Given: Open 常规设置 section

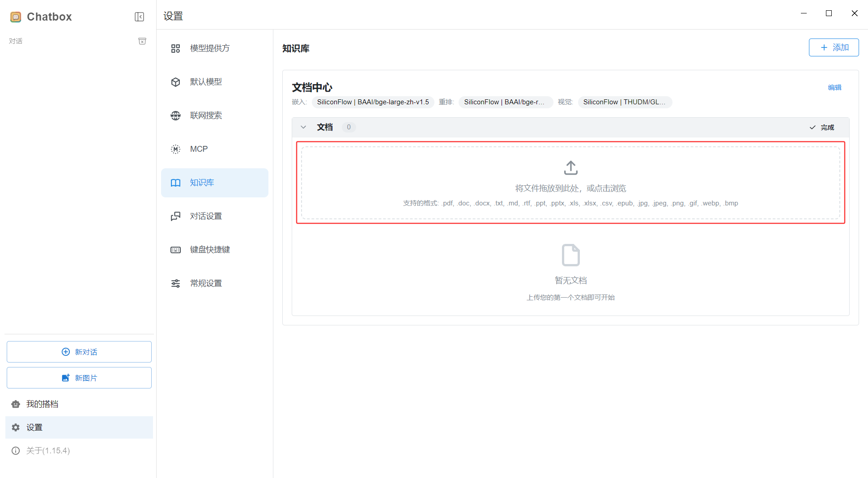Looking at the screenshot, I should tap(206, 283).
